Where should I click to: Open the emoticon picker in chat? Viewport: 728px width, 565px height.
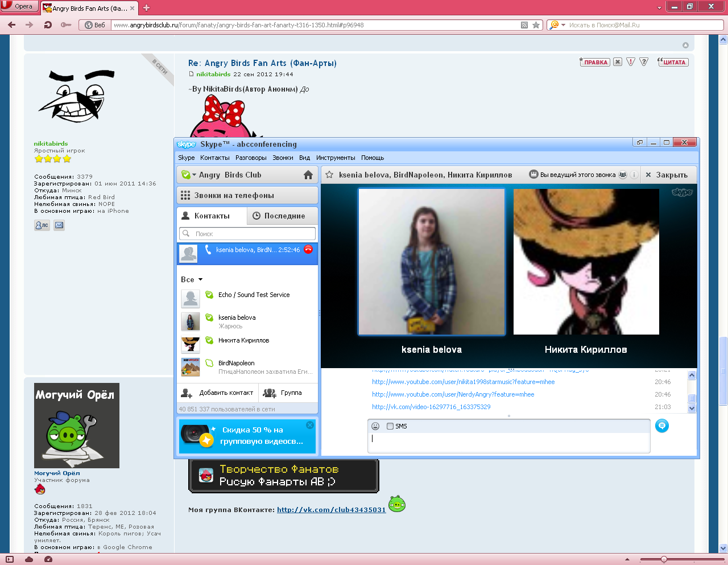tap(375, 426)
